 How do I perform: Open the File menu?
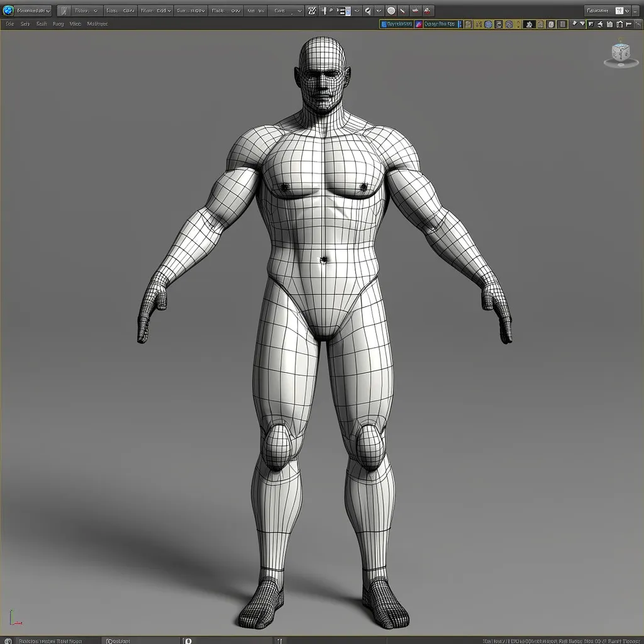[x=9, y=24]
